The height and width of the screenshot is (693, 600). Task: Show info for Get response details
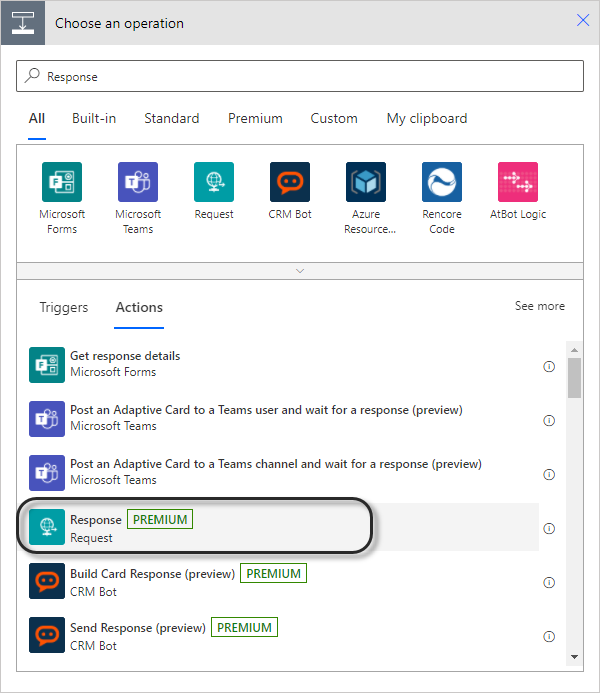click(549, 366)
